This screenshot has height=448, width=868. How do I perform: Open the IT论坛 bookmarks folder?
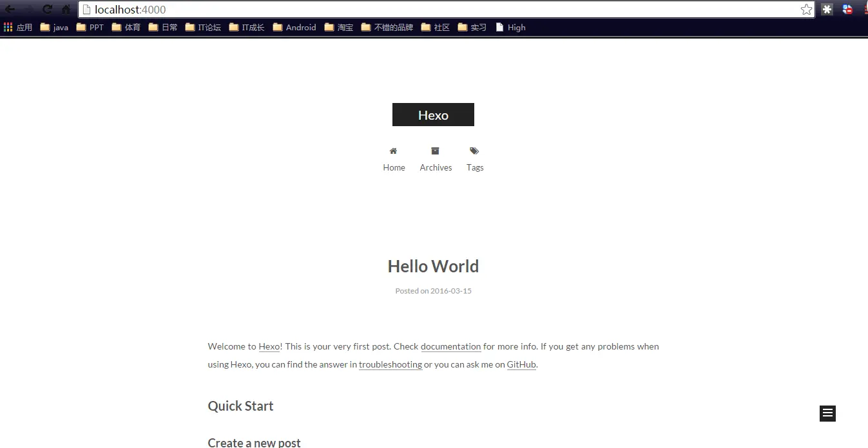[x=203, y=27]
